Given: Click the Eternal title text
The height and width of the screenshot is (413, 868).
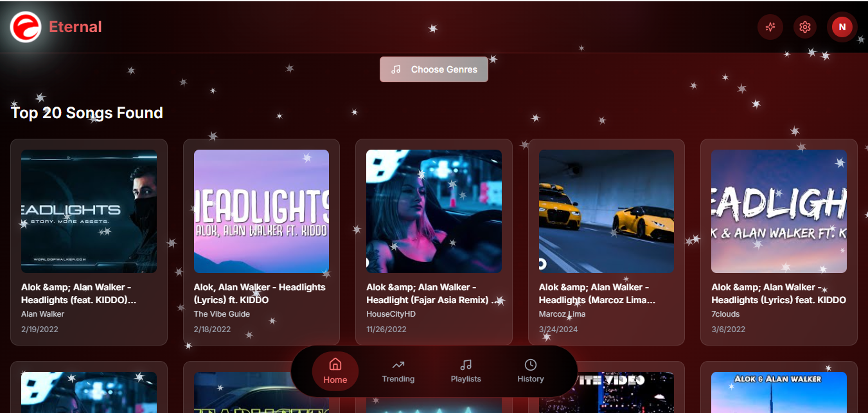Looking at the screenshot, I should pyautogui.click(x=75, y=27).
